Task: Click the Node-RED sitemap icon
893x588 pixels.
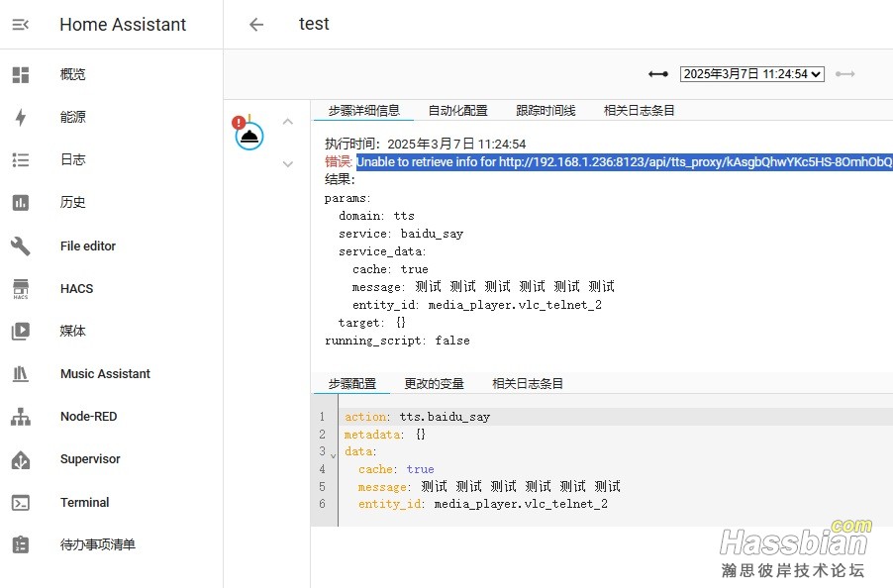Action: (21, 417)
